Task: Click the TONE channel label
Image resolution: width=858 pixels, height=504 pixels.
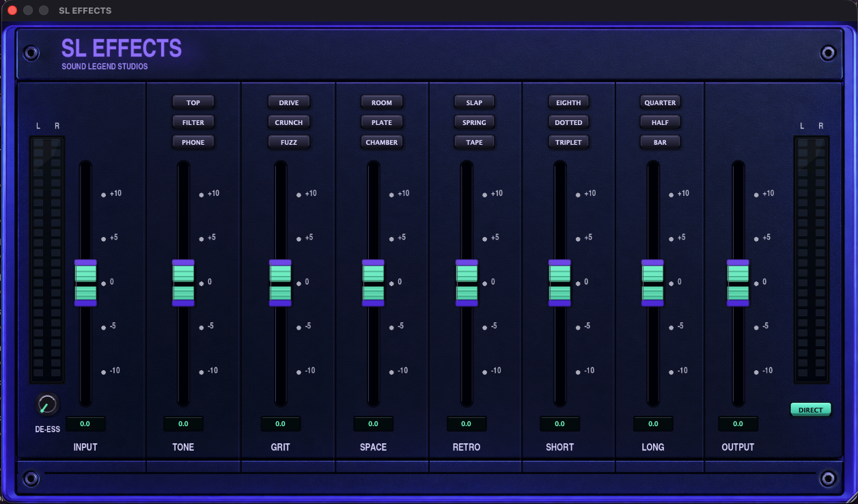Action: point(183,447)
